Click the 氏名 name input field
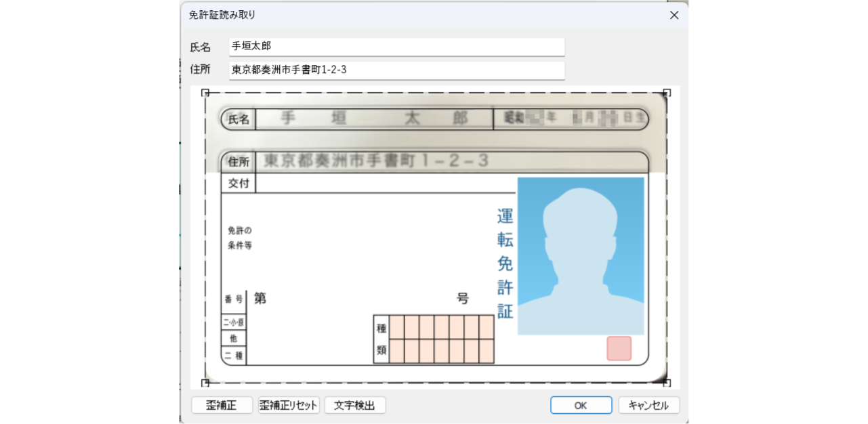This screenshot has width=868, height=424. coord(396,47)
